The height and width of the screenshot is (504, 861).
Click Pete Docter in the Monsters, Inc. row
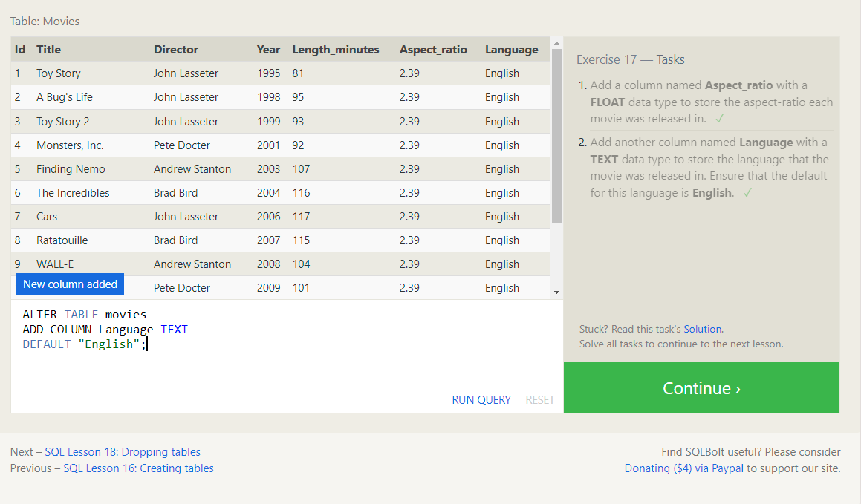point(182,145)
